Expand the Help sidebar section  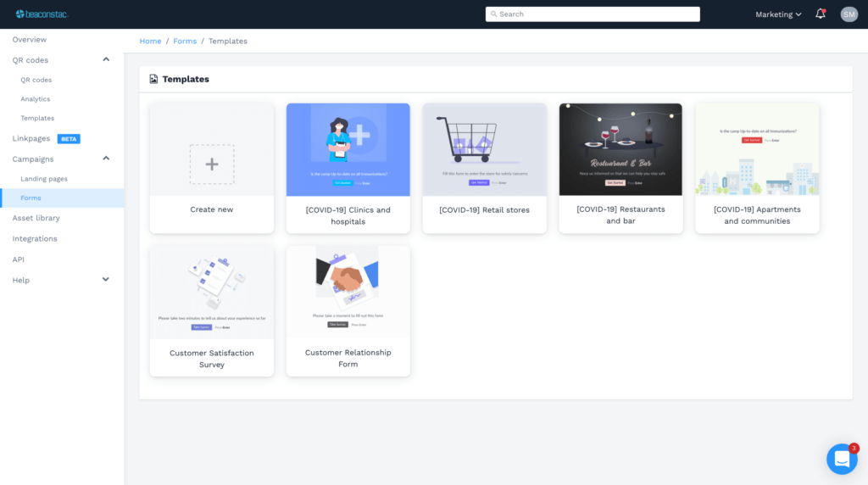click(x=105, y=280)
